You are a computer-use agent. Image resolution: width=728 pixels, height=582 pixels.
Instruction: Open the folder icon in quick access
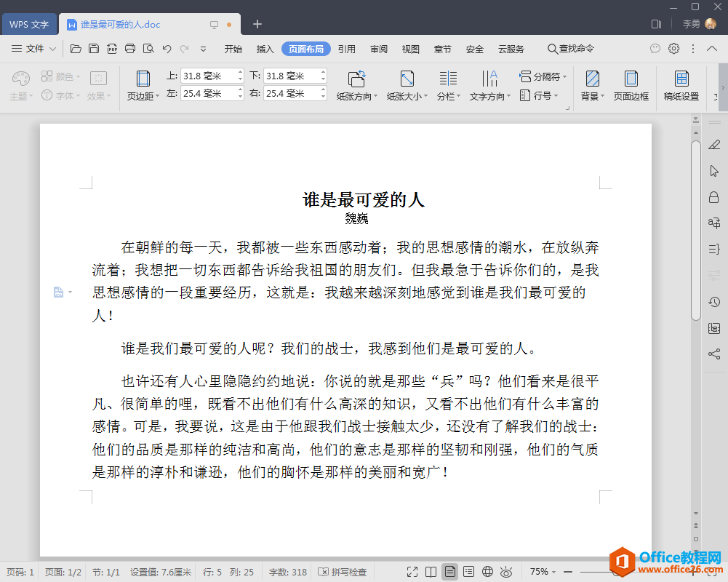[x=76, y=49]
